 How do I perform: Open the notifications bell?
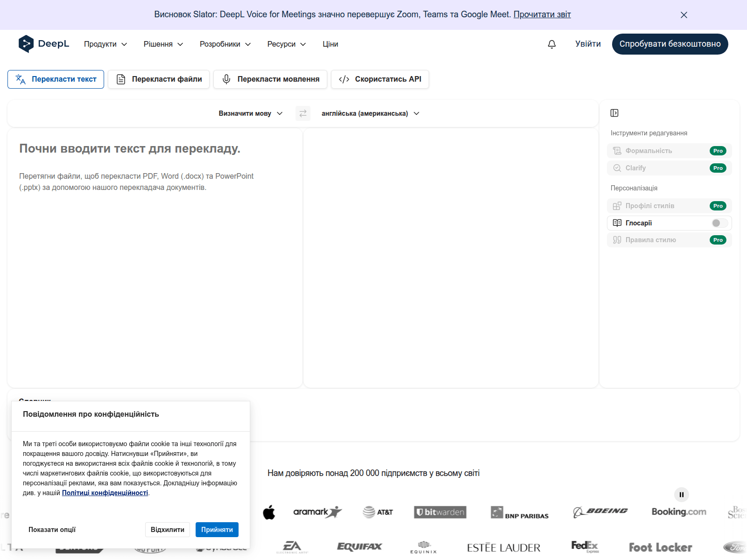click(552, 44)
